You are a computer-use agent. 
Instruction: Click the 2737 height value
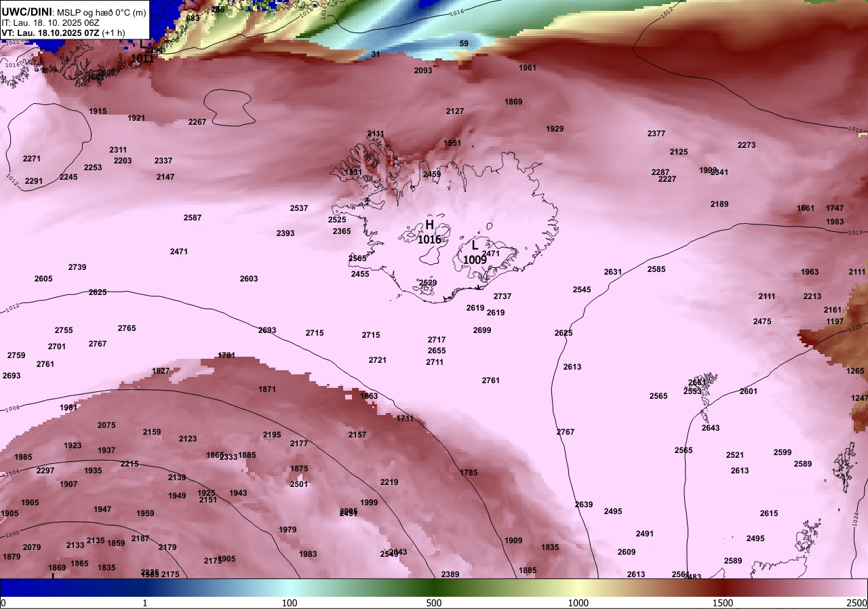pyautogui.click(x=502, y=296)
